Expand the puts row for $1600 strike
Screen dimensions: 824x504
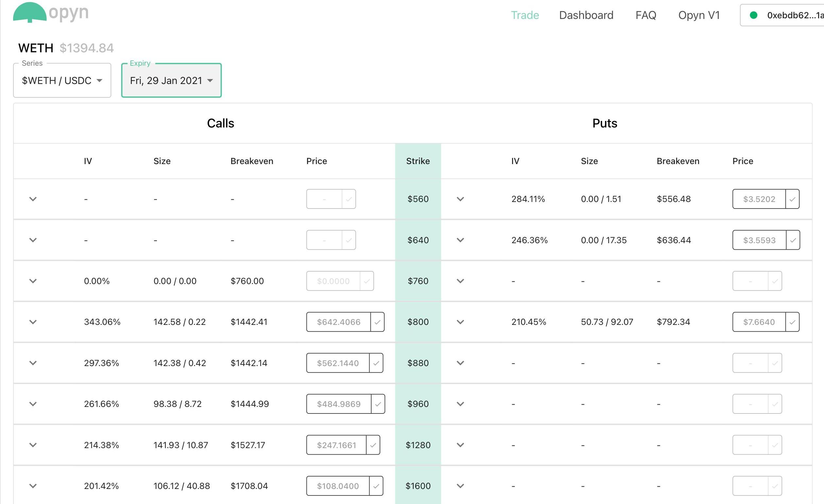pyautogui.click(x=460, y=486)
